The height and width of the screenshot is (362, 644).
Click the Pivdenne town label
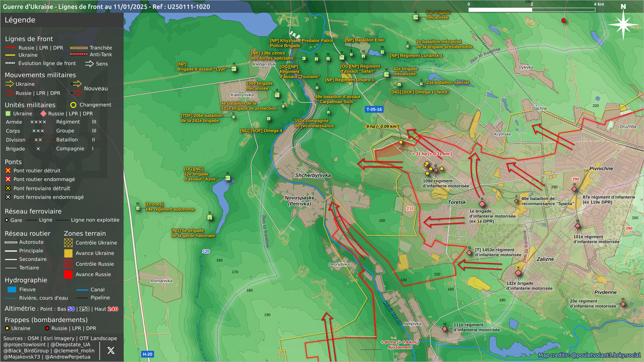605,292
